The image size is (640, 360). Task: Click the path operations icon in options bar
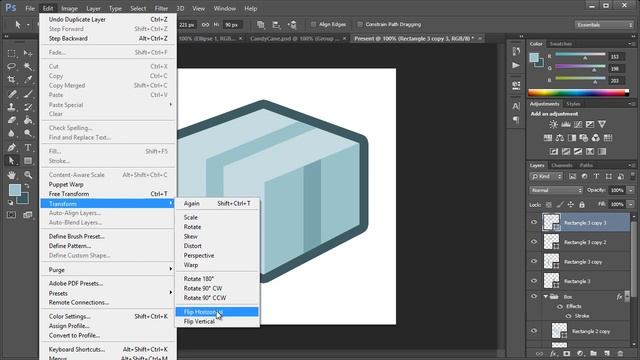tap(260, 25)
